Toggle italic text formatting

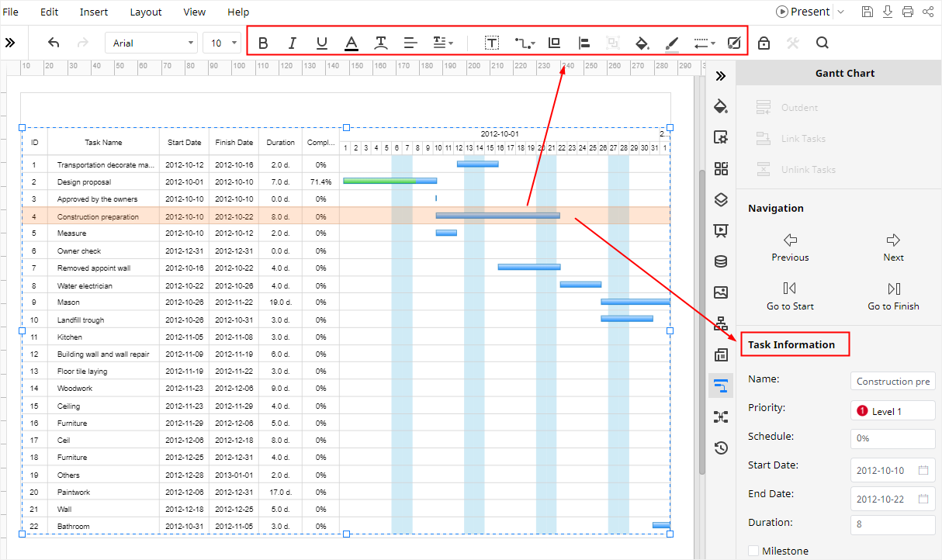pos(293,43)
